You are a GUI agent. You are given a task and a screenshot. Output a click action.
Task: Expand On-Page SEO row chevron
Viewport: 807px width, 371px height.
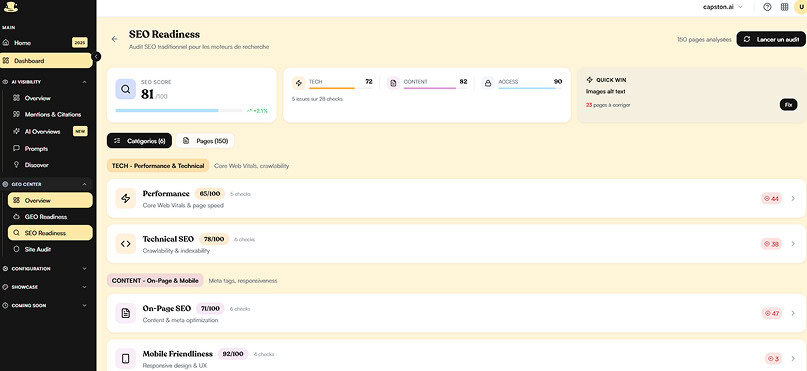(793, 313)
